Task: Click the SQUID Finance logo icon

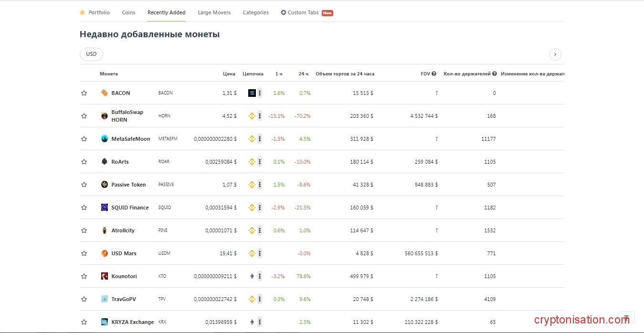Action: pyautogui.click(x=105, y=208)
